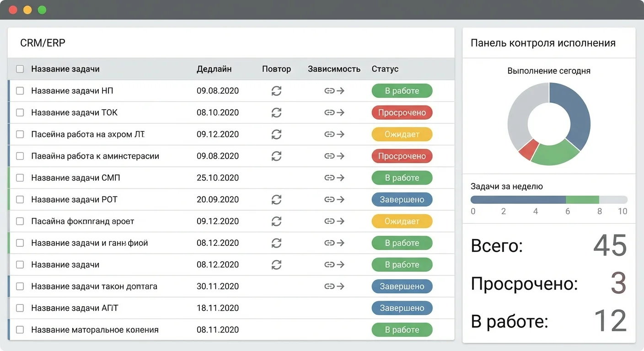Screen dimensions: 644x351
Task: Select the checkbox for task РОТ
Action: point(20,199)
